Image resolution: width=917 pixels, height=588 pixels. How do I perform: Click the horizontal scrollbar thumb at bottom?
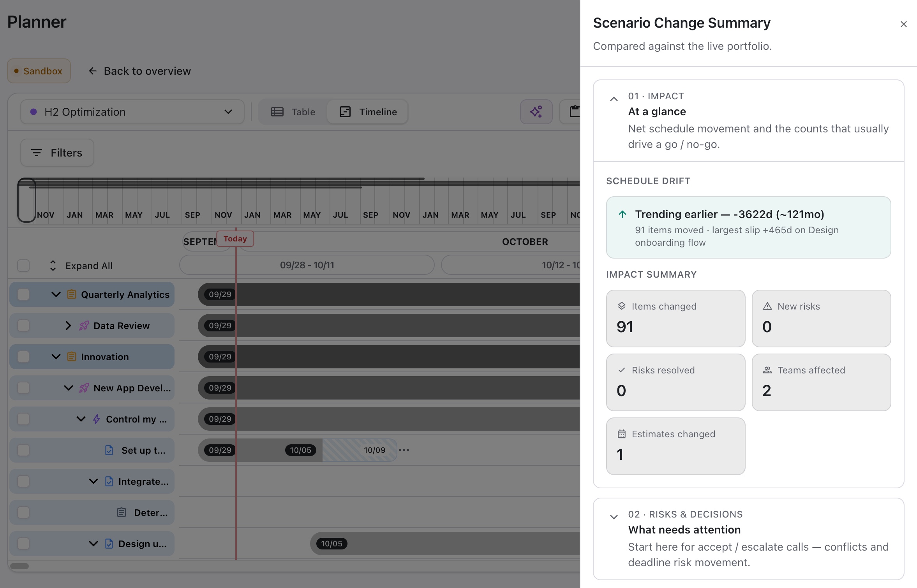tap(19, 566)
